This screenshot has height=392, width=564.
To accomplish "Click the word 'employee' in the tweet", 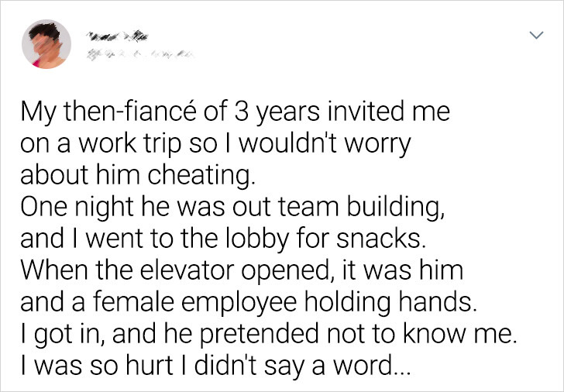I will (x=239, y=303).
